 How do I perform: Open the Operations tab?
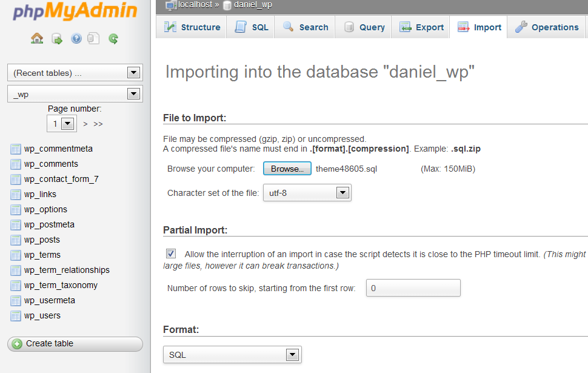tap(547, 27)
